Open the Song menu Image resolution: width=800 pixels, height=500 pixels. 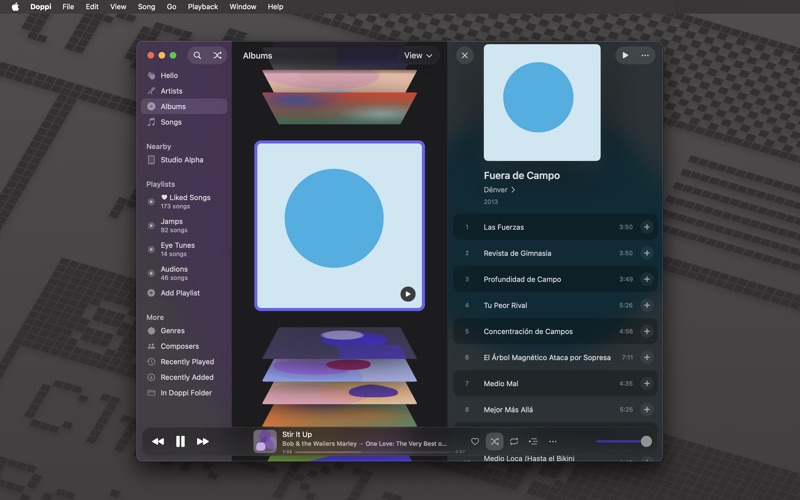[x=146, y=7]
